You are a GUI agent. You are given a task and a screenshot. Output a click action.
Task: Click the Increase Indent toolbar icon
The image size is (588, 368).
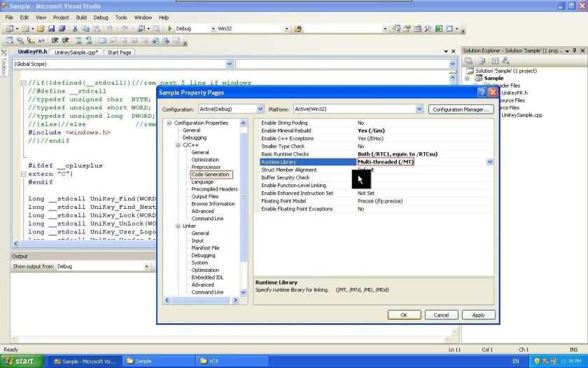click(66, 40)
